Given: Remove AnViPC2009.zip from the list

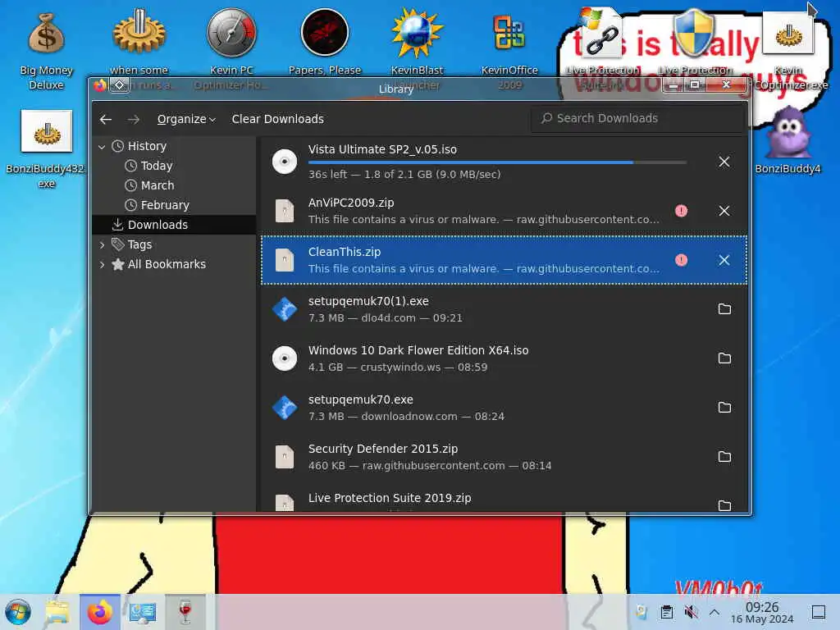Looking at the screenshot, I should point(724,211).
